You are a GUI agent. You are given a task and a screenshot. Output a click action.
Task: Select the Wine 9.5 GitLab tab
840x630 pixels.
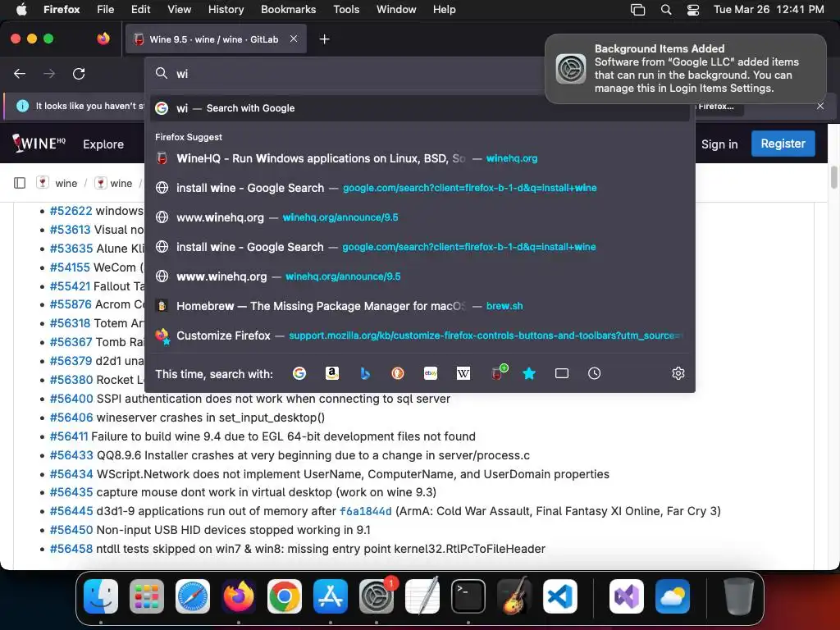click(x=216, y=39)
